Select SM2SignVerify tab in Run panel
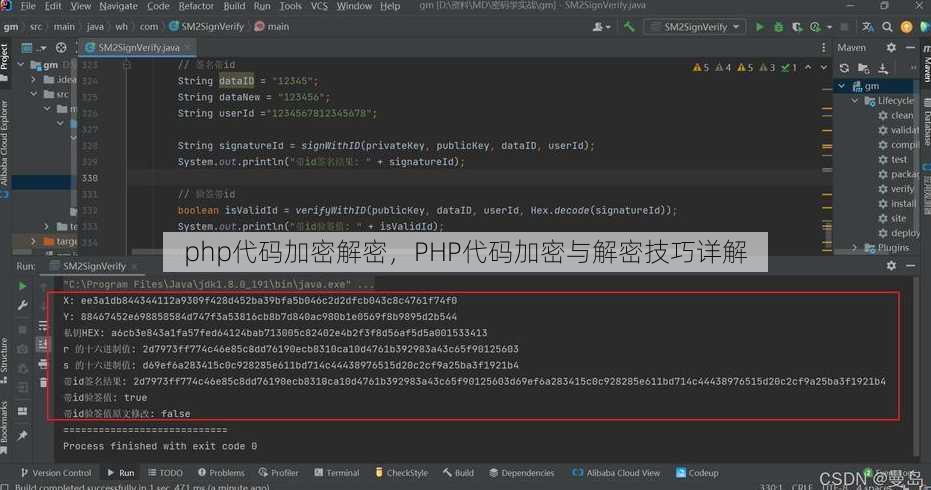The image size is (931, 490). pos(94,266)
